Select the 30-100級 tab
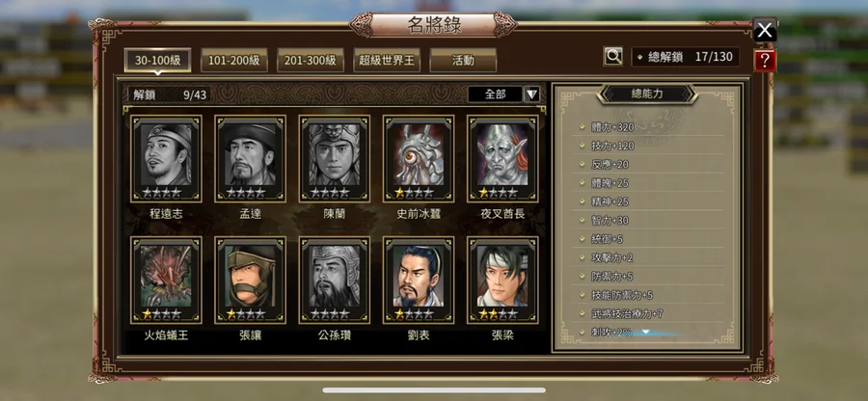Viewport: 868px width, 401px height. pos(158,61)
